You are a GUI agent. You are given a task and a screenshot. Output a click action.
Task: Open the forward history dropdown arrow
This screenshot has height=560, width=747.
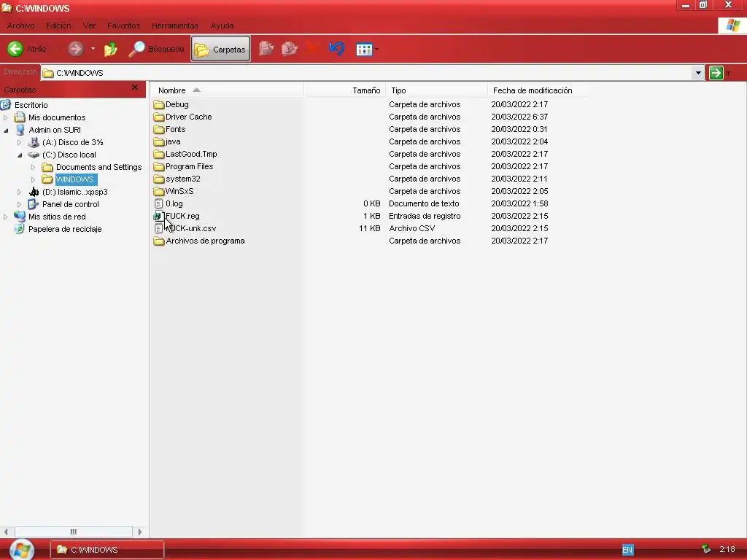pos(93,49)
